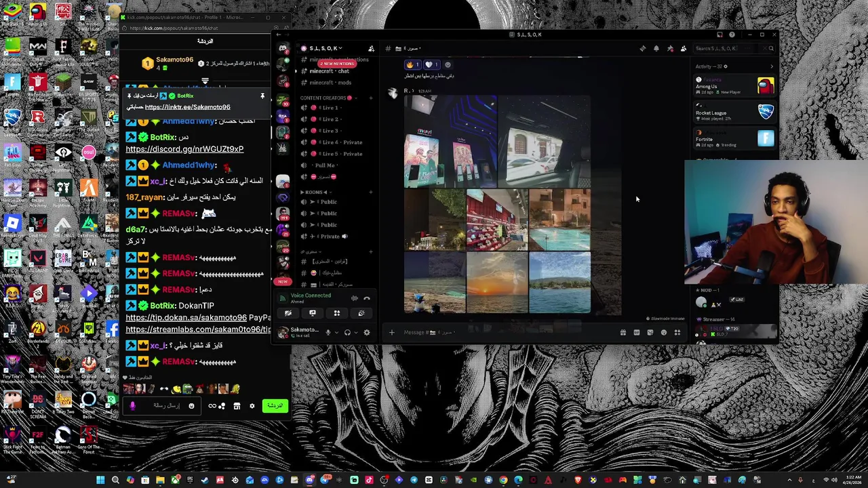Viewport: 868px width, 488px height.
Task: Open the Fortnite activity card
Action: pos(734,139)
